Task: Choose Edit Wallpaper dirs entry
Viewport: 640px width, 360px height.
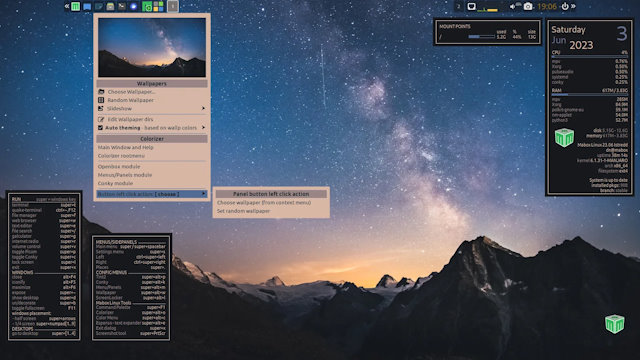Action: (x=152, y=119)
